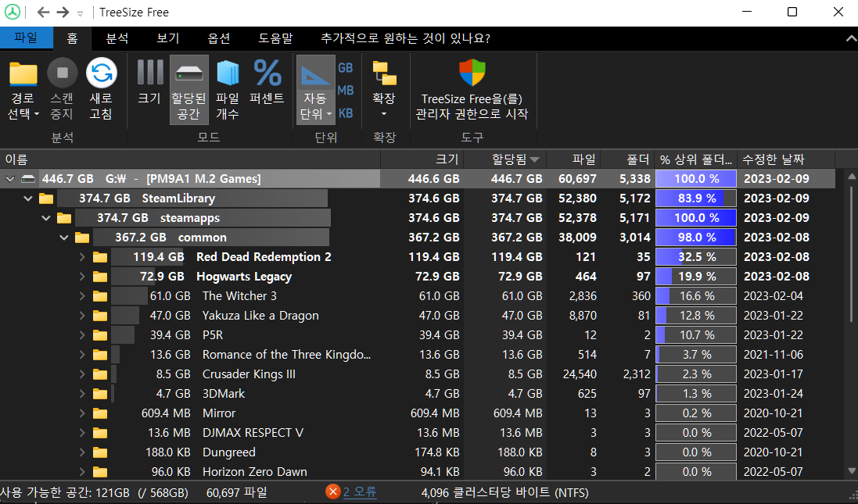This screenshot has height=504, width=858.
Task: Switch mode to File Count (파일 개수)
Action: (x=228, y=90)
